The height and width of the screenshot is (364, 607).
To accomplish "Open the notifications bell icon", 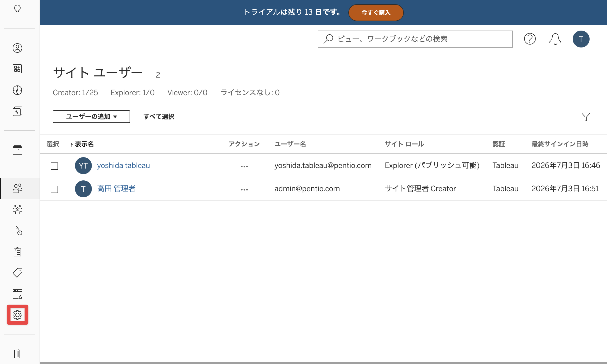I will 555,39.
